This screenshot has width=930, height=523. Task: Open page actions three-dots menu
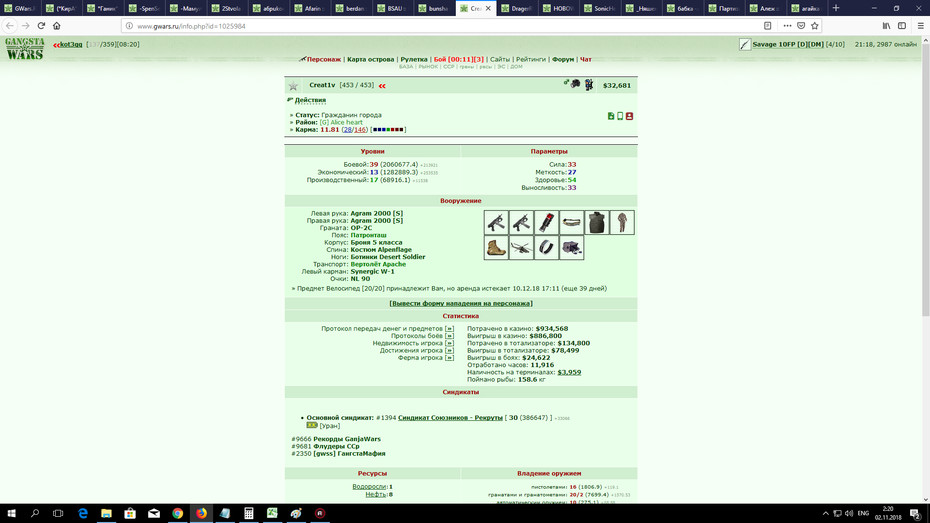(787, 25)
